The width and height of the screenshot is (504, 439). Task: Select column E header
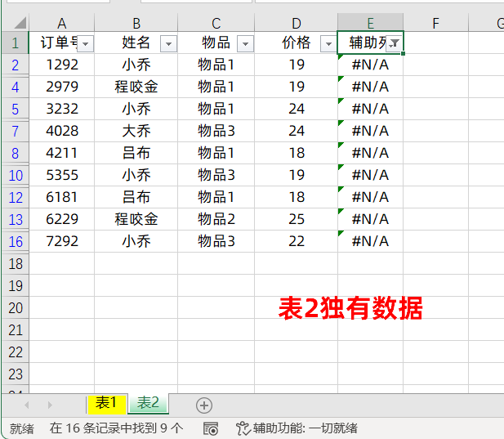[x=370, y=23]
